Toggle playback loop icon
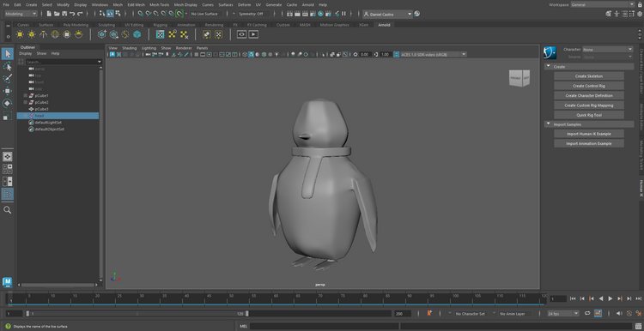This screenshot has height=331, width=644. pyautogui.click(x=587, y=313)
